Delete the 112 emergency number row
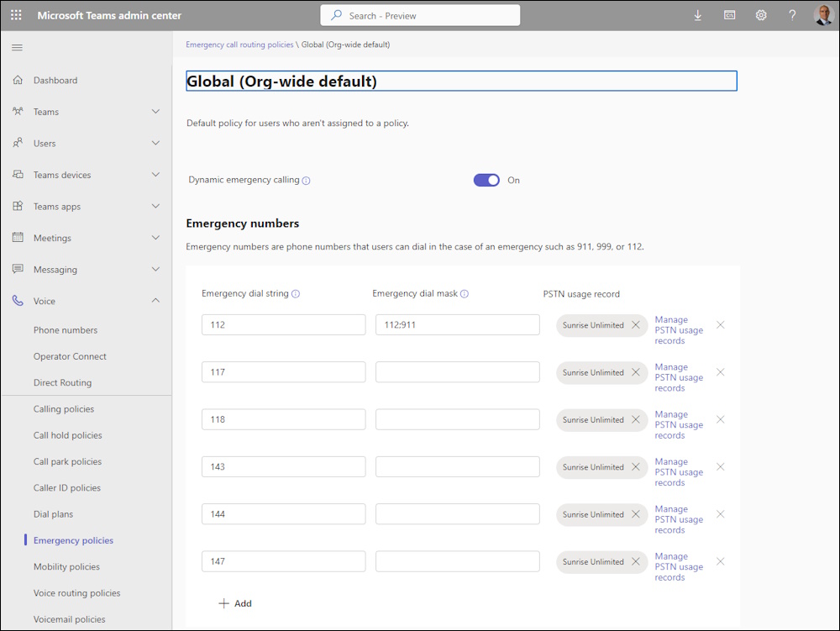The width and height of the screenshot is (840, 631). point(721,324)
